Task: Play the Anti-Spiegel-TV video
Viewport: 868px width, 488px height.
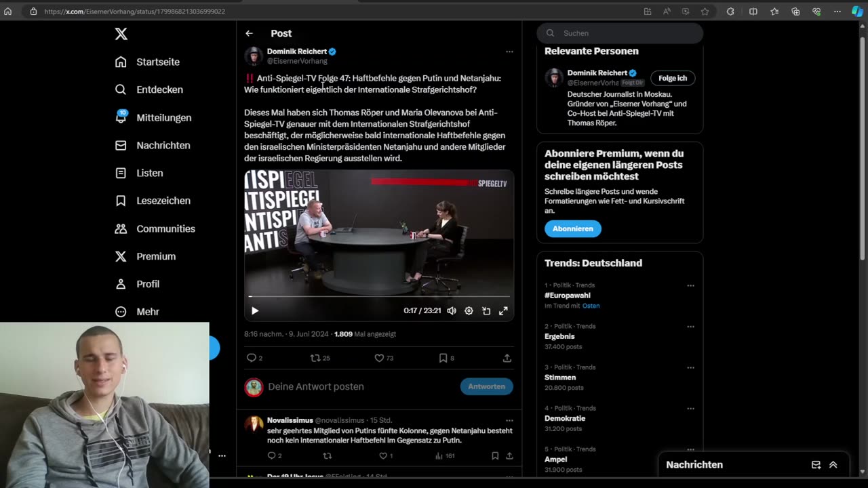Action: tap(255, 310)
